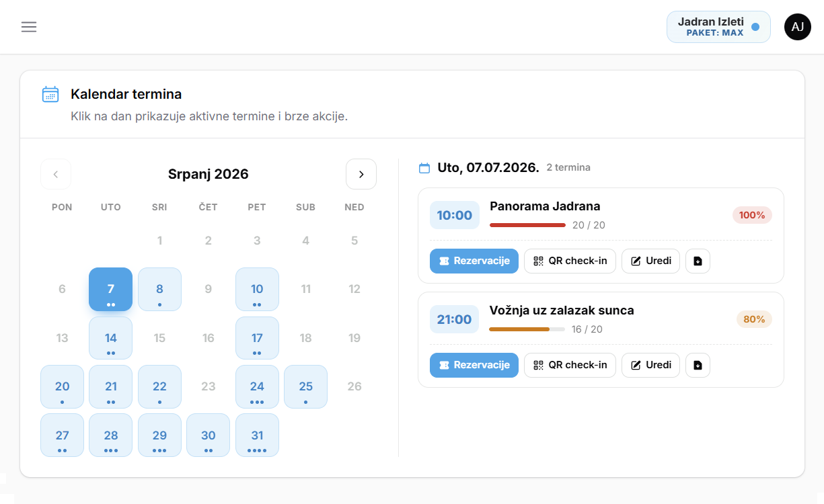This screenshot has width=824, height=504.
Task: Click the 20 / 20 capacity text
Action: (x=589, y=225)
